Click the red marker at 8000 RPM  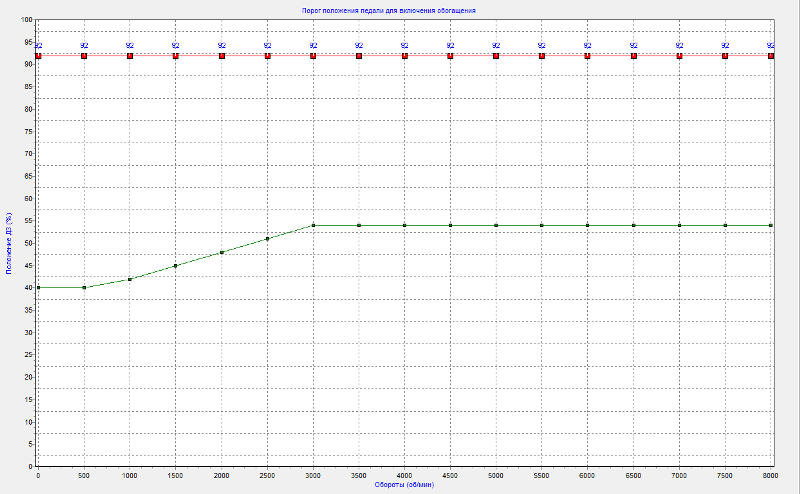[771, 56]
